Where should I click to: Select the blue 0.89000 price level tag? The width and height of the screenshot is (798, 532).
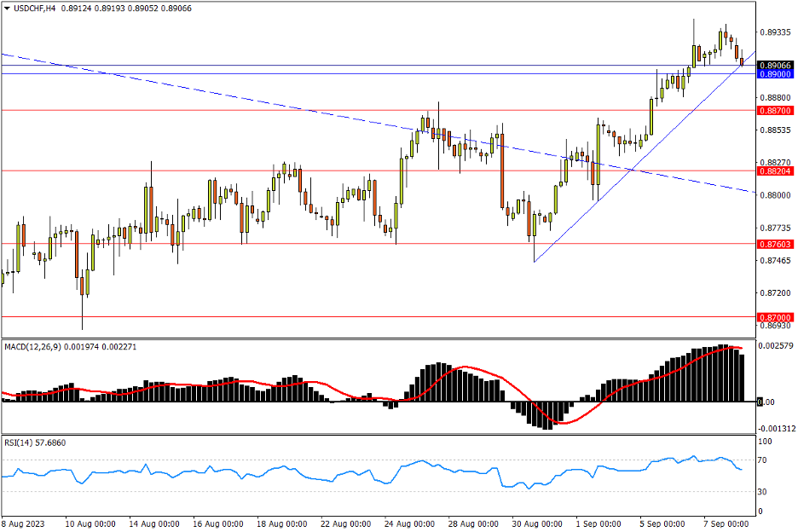(x=776, y=74)
